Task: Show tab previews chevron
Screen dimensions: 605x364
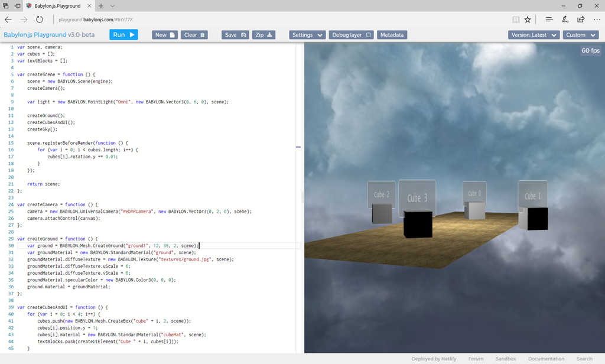Action: coord(112,6)
